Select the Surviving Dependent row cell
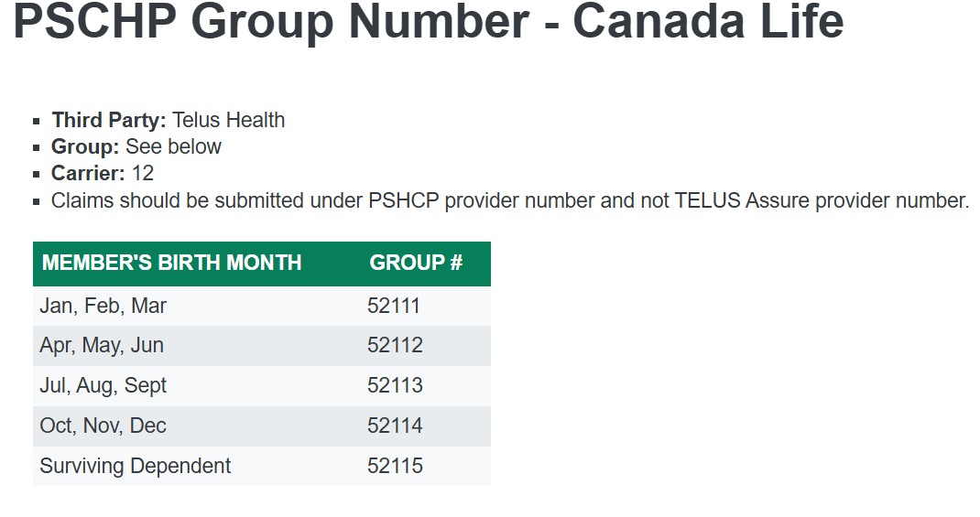980x517 pixels. [136, 466]
